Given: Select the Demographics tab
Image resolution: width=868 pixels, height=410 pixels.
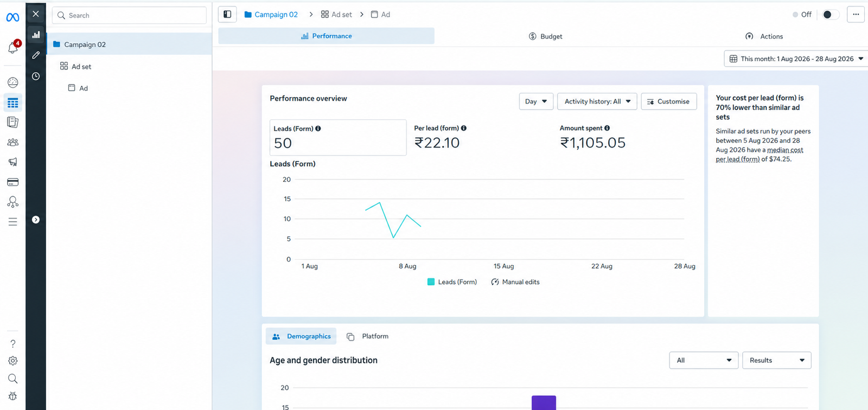Looking at the screenshot, I should [x=301, y=336].
